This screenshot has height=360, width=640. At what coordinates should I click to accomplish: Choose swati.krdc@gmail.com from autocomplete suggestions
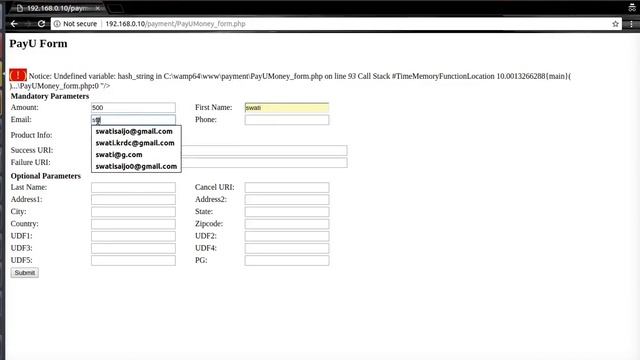tap(136, 143)
